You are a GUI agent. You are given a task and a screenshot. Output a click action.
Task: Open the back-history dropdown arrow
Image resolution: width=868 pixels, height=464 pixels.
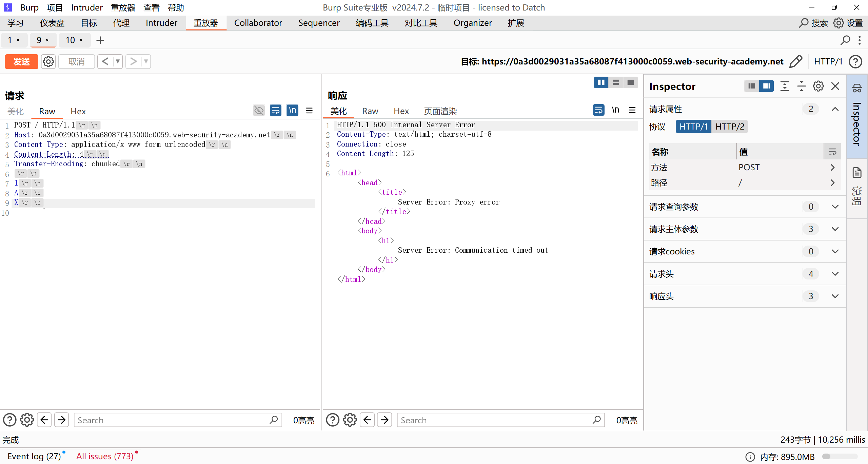118,62
